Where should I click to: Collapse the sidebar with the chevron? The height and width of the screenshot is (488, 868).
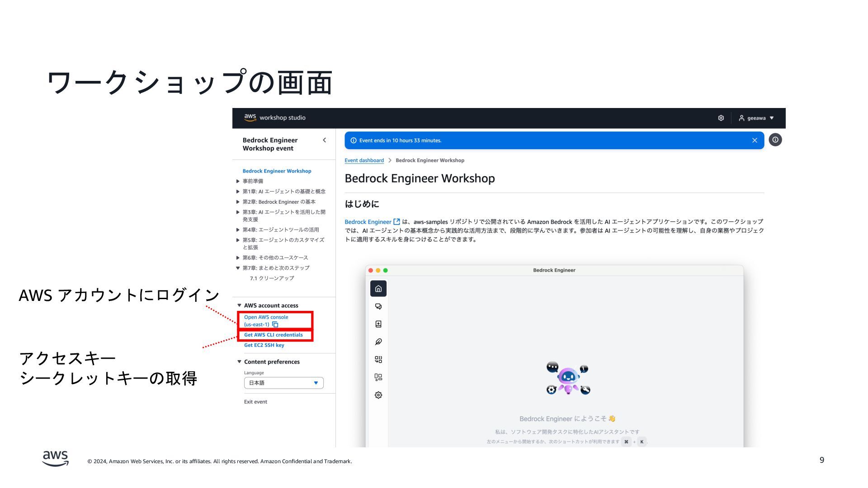324,140
